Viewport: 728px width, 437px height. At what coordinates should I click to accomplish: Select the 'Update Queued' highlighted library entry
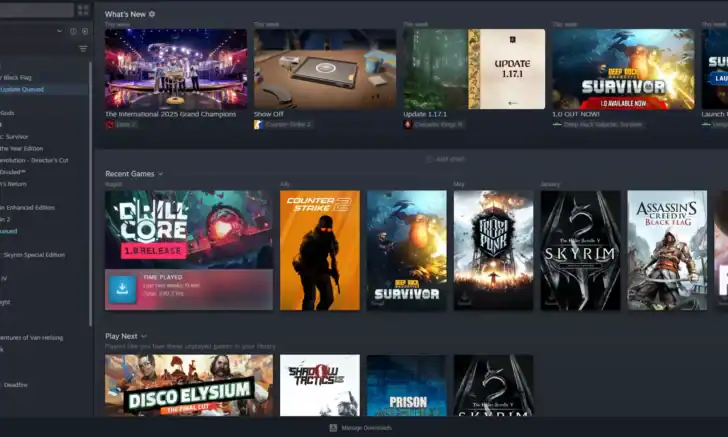coord(44,89)
